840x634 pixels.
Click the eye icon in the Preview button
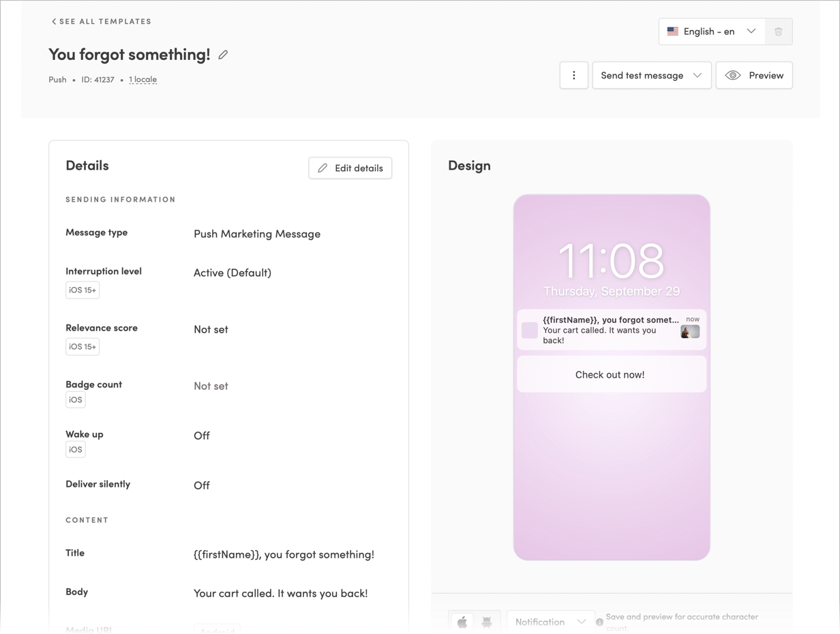click(x=733, y=75)
